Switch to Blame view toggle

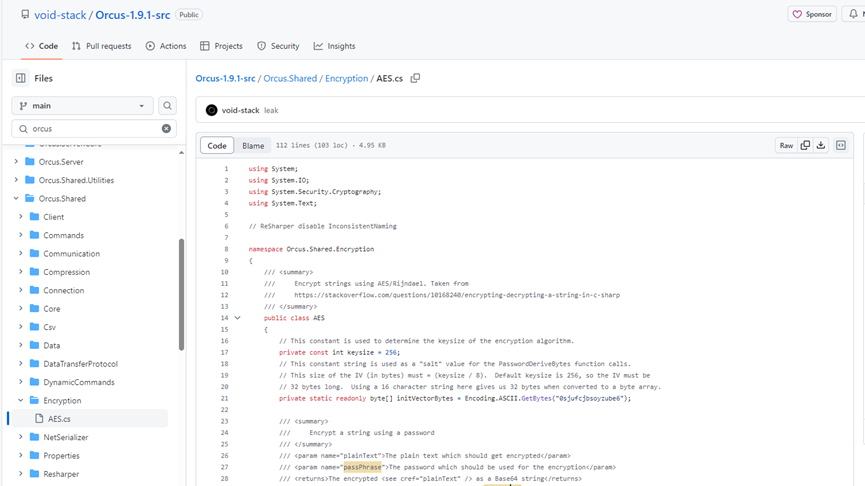coord(253,146)
